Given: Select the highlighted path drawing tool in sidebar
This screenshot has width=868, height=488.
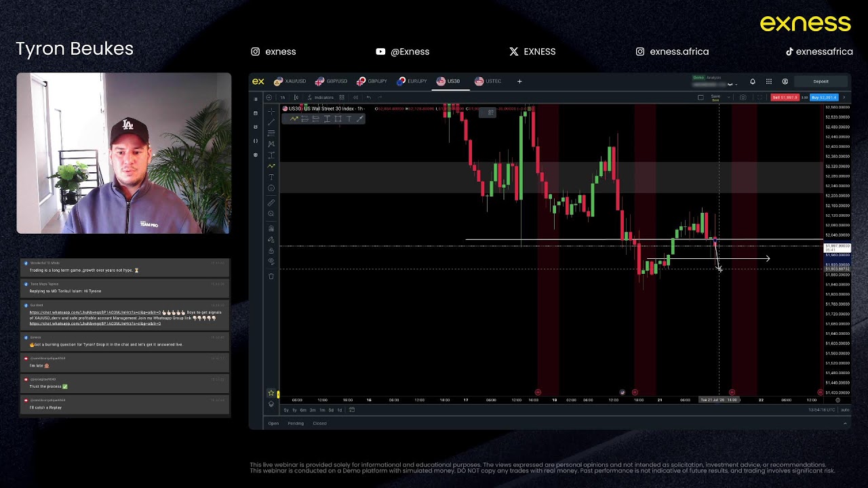Looking at the screenshot, I should pyautogui.click(x=271, y=166).
